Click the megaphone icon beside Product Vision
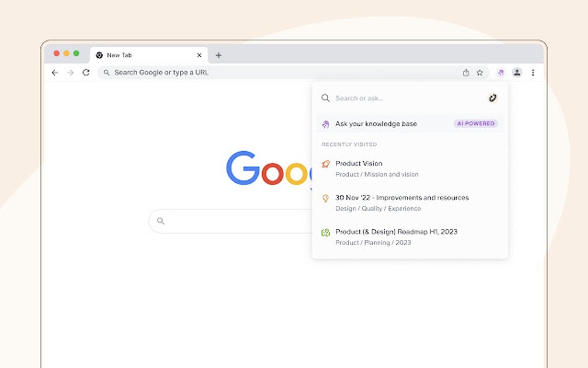This screenshot has width=588, height=368. tap(326, 164)
